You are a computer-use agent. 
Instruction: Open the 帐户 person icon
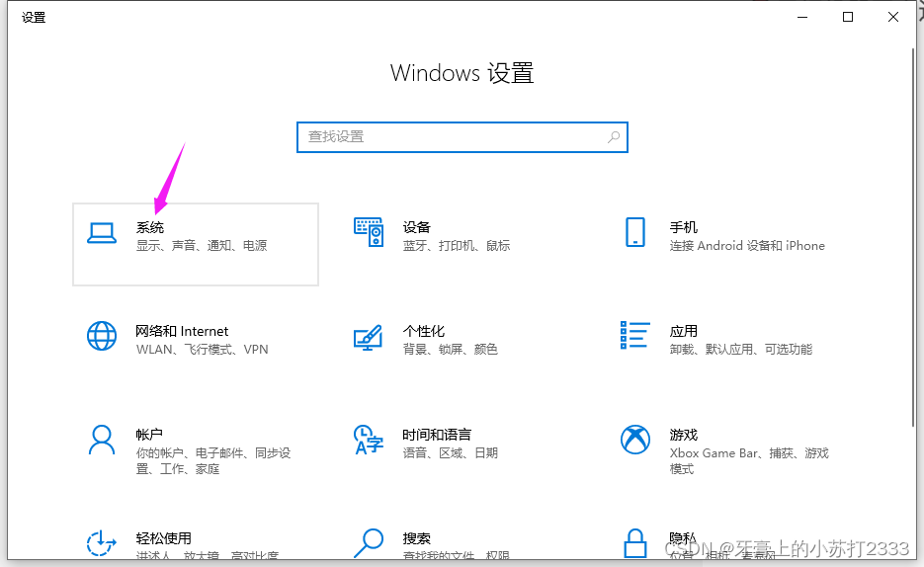click(x=102, y=440)
